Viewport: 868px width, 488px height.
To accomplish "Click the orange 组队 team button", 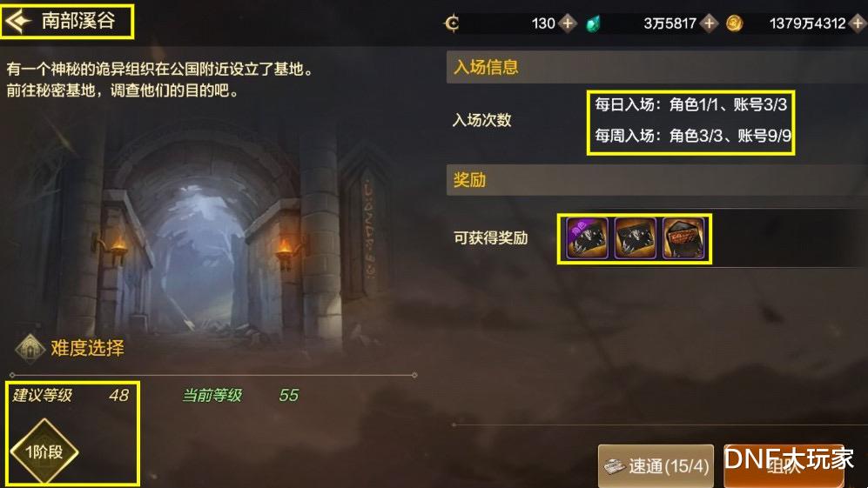I will (784, 466).
